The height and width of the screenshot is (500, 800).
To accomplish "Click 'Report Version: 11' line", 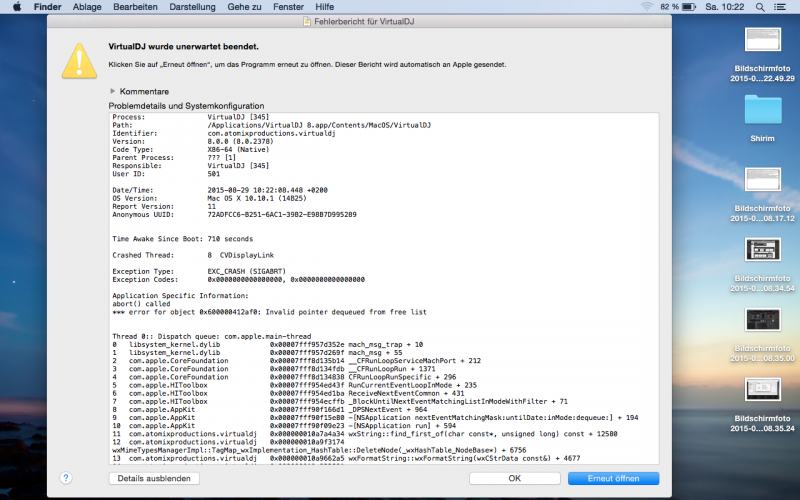I will pos(164,206).
